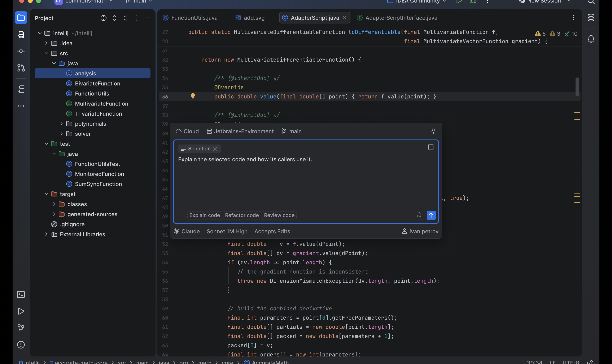Image resolution: width=612 pixels, height=364 pixels.
Task: Switch to the AdapterScriptInterface.java tab
Action: click(397, 18)
